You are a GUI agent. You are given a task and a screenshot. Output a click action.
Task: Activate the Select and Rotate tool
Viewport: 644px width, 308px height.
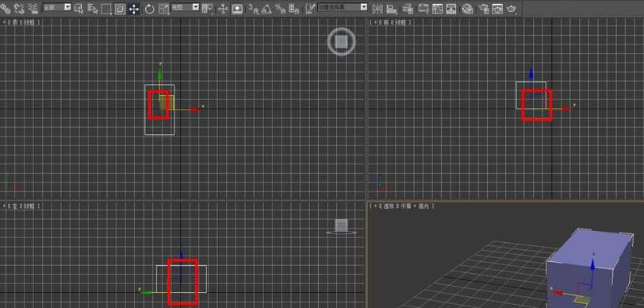149,9
